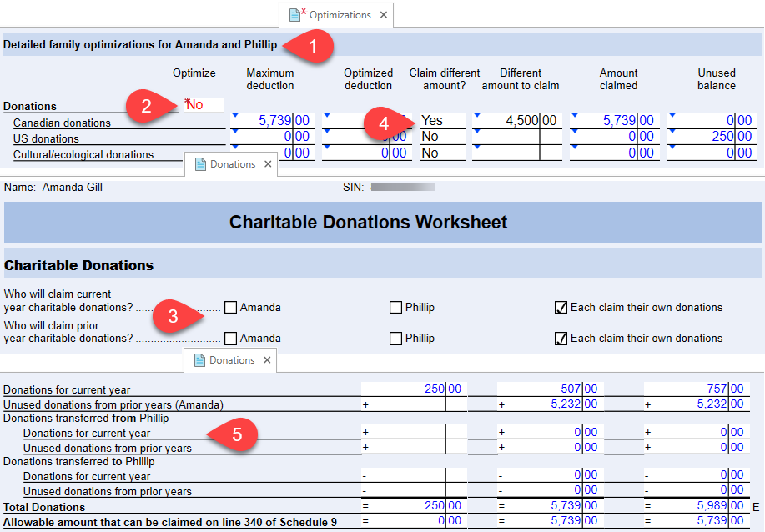Click Donations for current year total 757.00

click(x=697, y=389)
